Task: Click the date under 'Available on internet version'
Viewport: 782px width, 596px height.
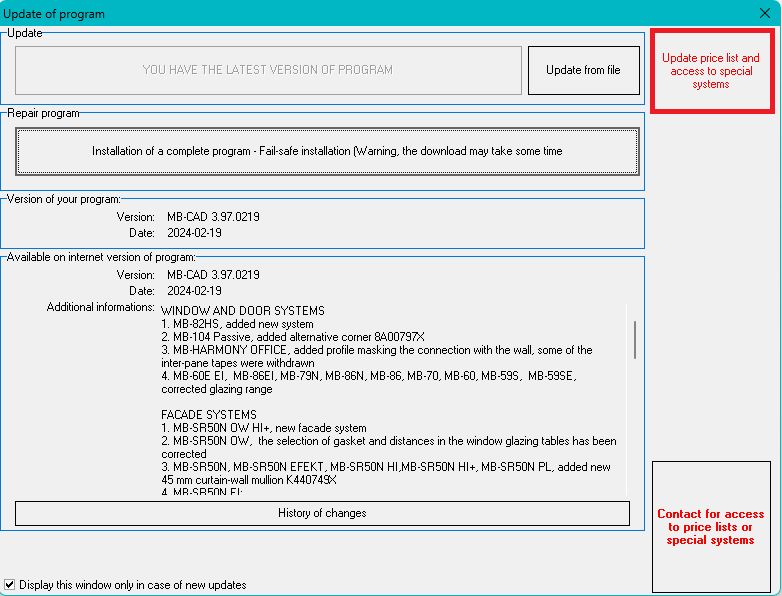Action: click(194, 290)
